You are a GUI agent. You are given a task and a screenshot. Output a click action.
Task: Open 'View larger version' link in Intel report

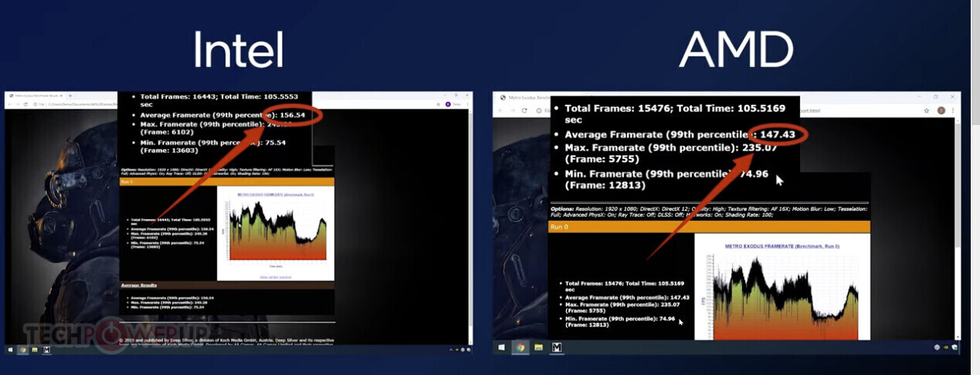275,276
